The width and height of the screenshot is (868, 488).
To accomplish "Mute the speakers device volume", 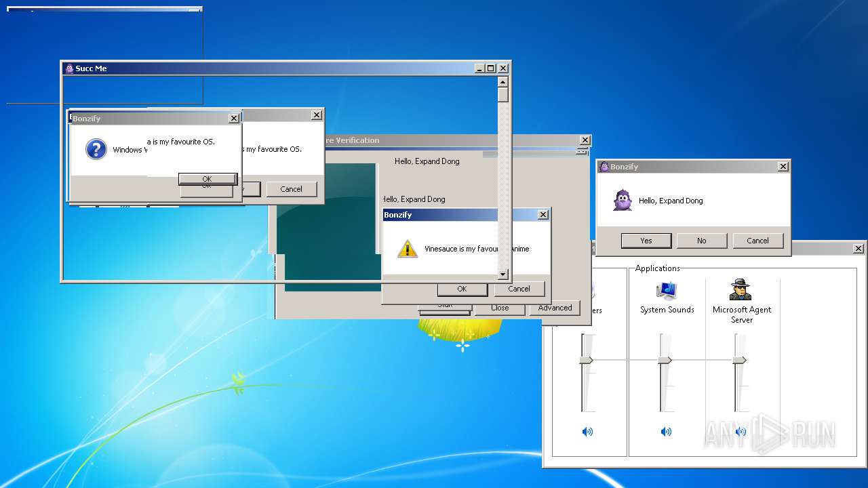I will [587, 432].
